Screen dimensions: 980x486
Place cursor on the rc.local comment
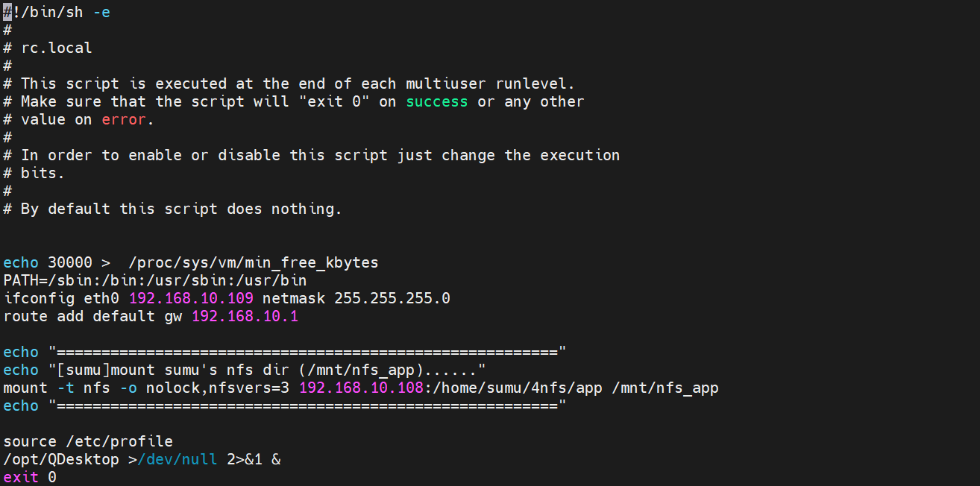click(x=57, y=48)
